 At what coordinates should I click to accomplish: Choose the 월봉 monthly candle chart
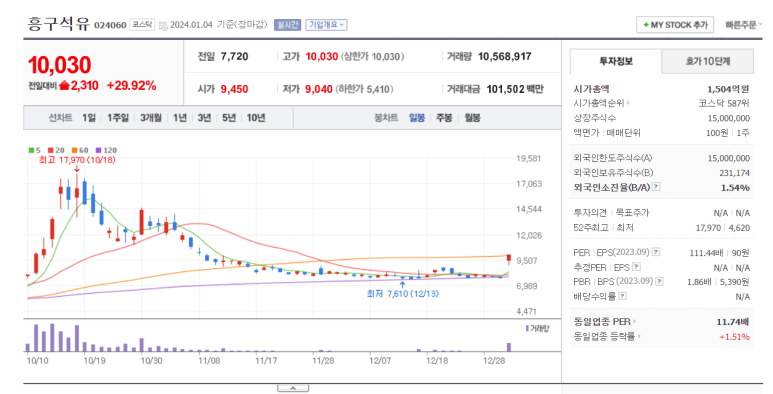pos(472,118)
